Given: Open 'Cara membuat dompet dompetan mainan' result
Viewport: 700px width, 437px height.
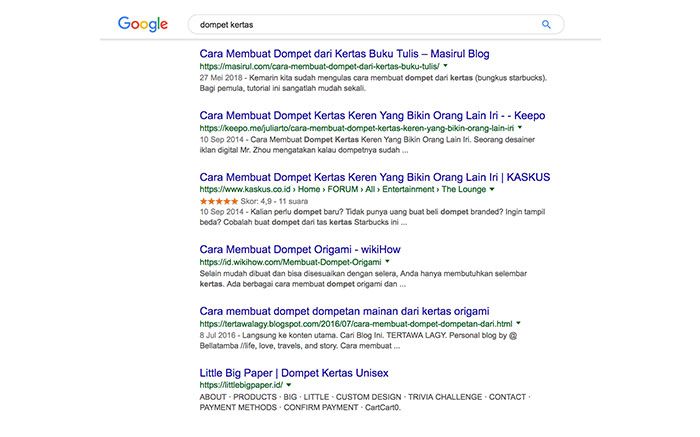Looking at the screenshot, I should 344,311.
